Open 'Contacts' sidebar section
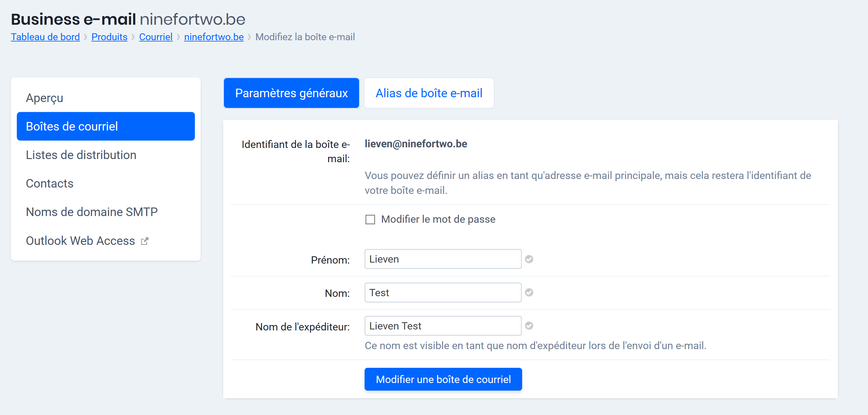868x415 pixels. pyautogui.click(x=49, y=183)
